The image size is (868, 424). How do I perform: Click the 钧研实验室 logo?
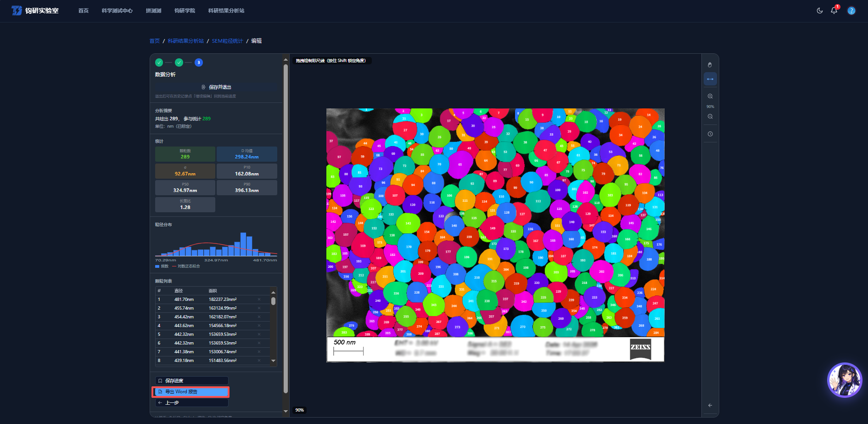pyautogui.click(x=35, y=11)
